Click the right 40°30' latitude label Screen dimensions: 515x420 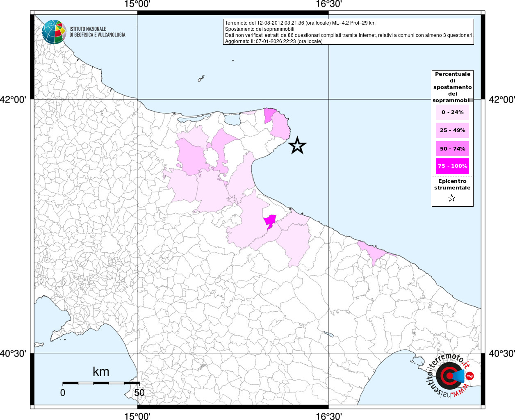click(502, 353)
